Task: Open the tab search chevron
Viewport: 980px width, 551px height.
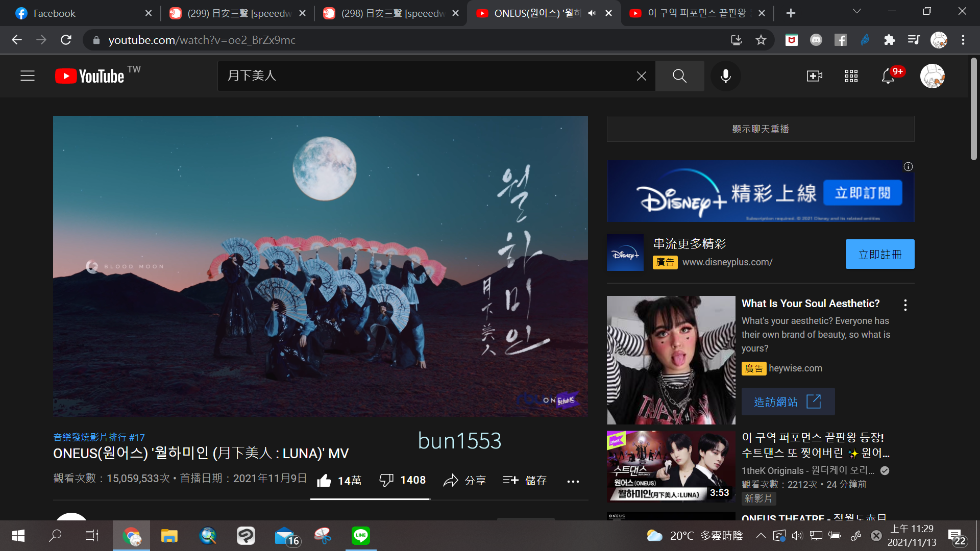Action: 857,11
